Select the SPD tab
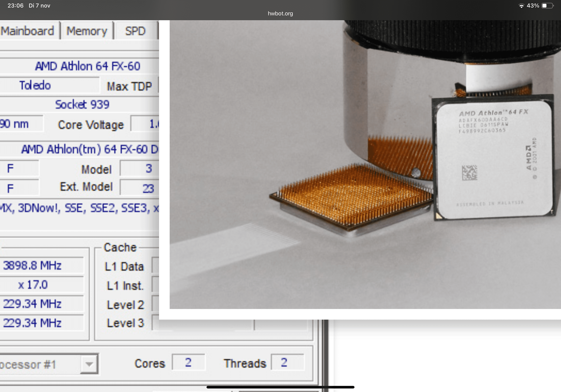 point(135,31)
